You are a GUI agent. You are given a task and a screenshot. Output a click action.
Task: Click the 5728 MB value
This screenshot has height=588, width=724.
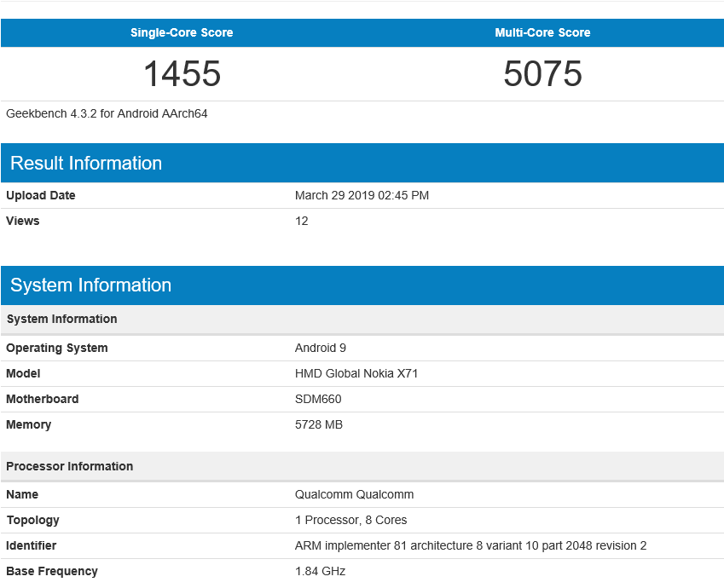tap(319, 424)
